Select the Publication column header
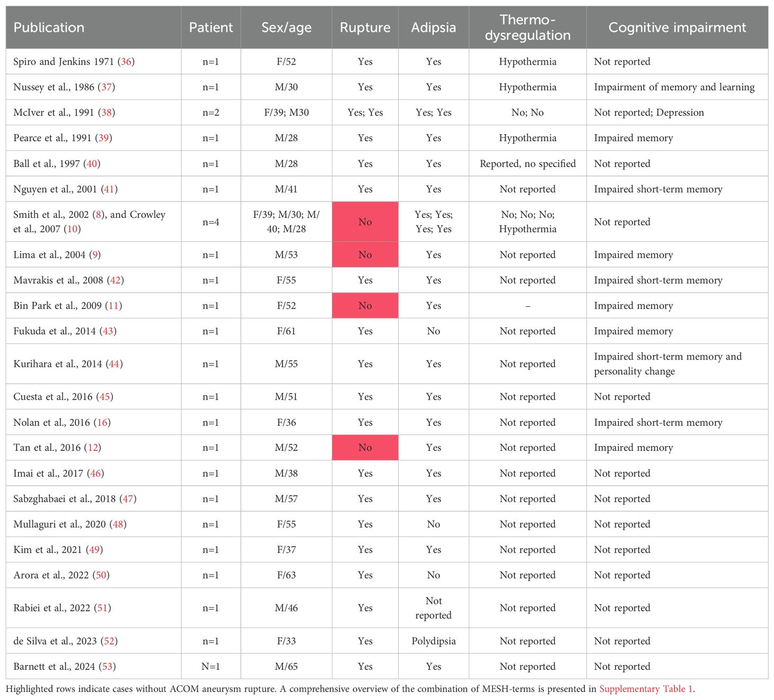This screenshot has width=774, height=700. [x=49, y=28]
